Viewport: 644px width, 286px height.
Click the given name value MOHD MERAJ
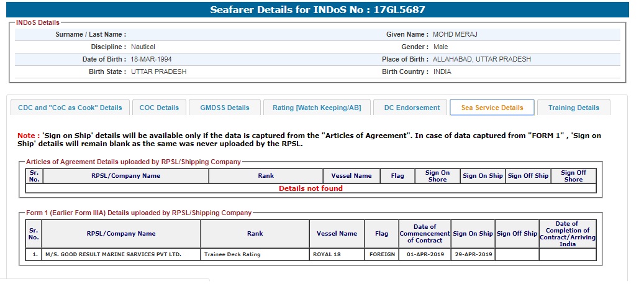[455, 35]
